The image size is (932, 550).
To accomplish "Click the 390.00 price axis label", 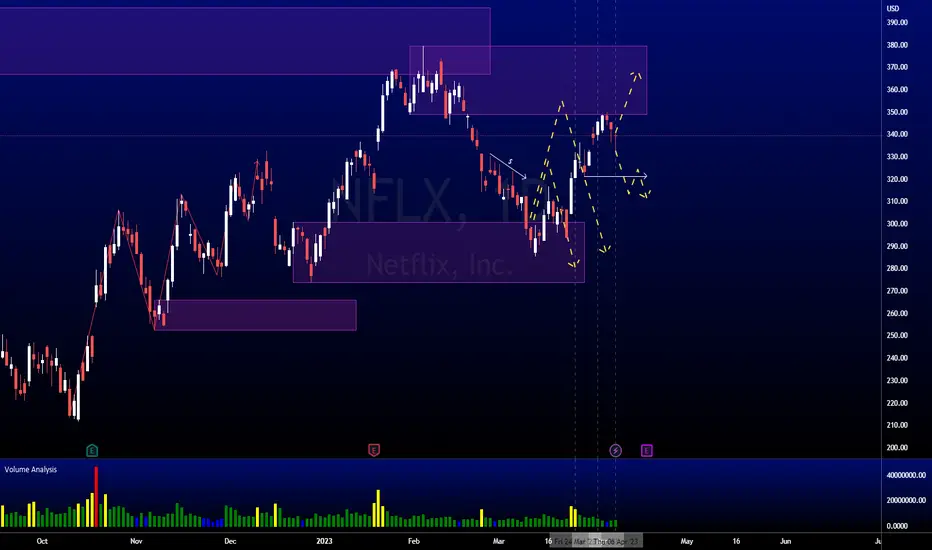I will tap(897, 23).
